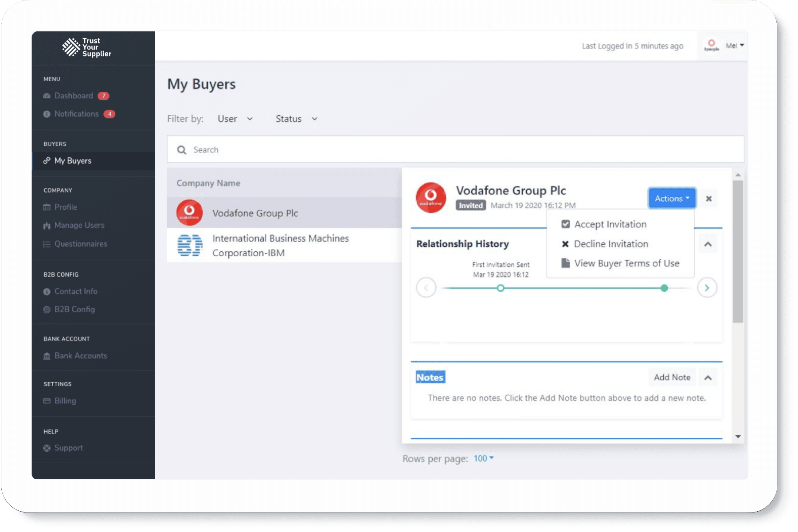This screenshot has width=798, height=532.
Task: Open Support help page
Action: click(69, 448)
